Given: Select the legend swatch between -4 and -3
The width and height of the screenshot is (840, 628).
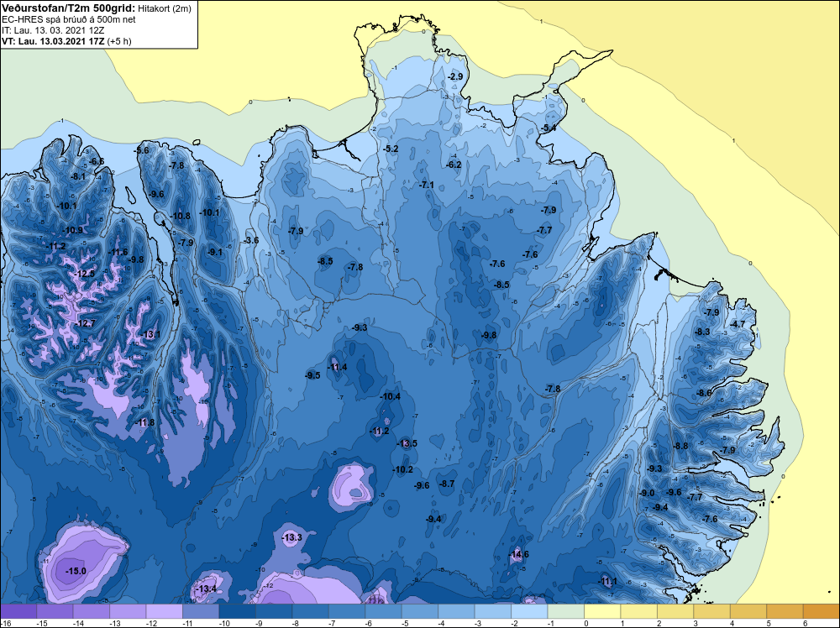Looking at the screenshot, I should click(x=456, y=611).
